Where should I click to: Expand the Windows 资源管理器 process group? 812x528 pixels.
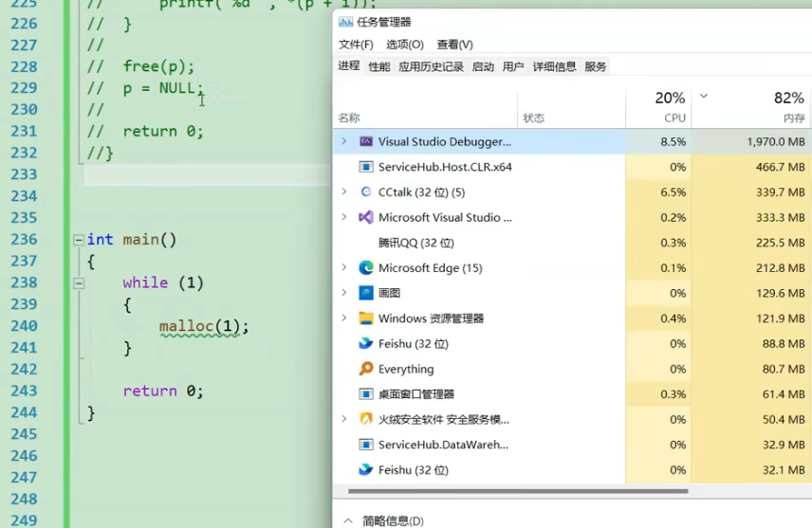click(x=344, y=318)
